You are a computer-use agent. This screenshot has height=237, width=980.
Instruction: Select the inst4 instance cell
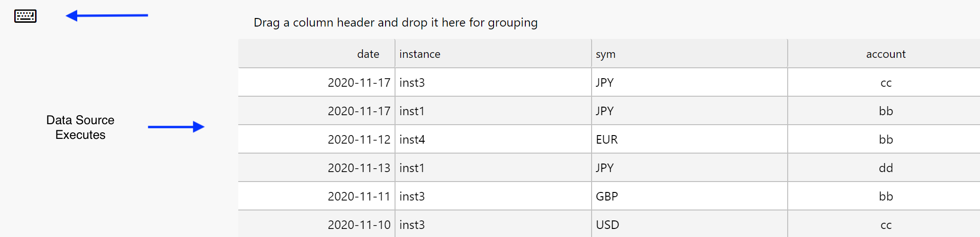[412, 139]
